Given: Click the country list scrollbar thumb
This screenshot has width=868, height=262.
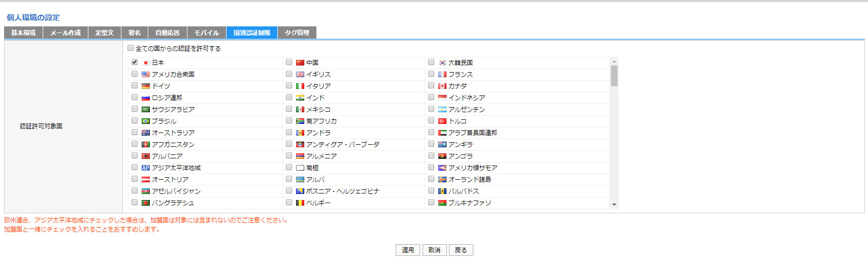Looking at the screenshot, I should point(614,76).
